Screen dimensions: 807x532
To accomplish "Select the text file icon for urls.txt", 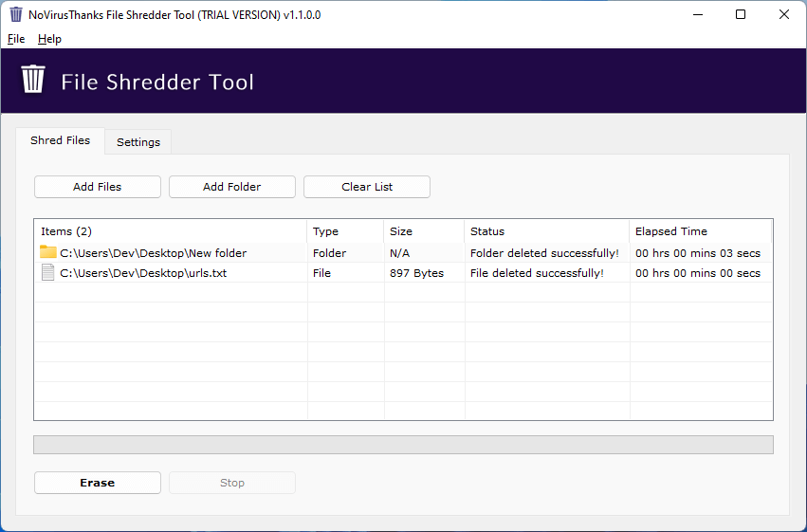I will (47, 273).
